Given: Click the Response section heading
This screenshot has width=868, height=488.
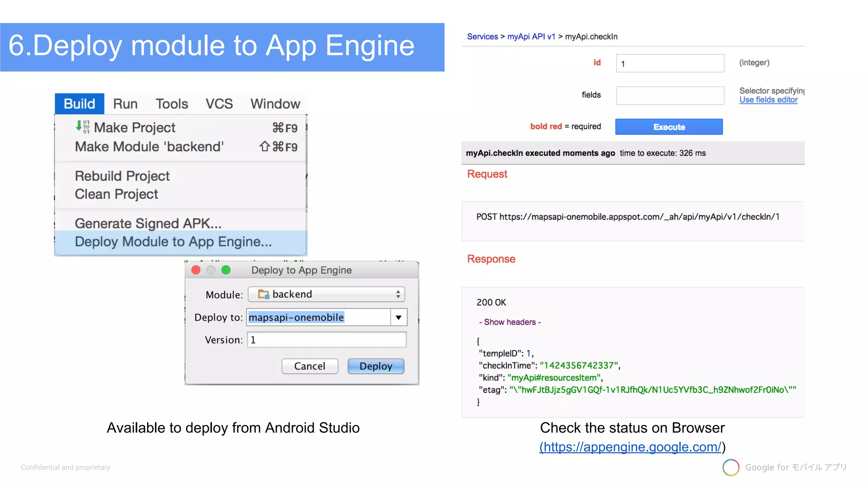Looking at the screenshot, I should coord(491,259).
